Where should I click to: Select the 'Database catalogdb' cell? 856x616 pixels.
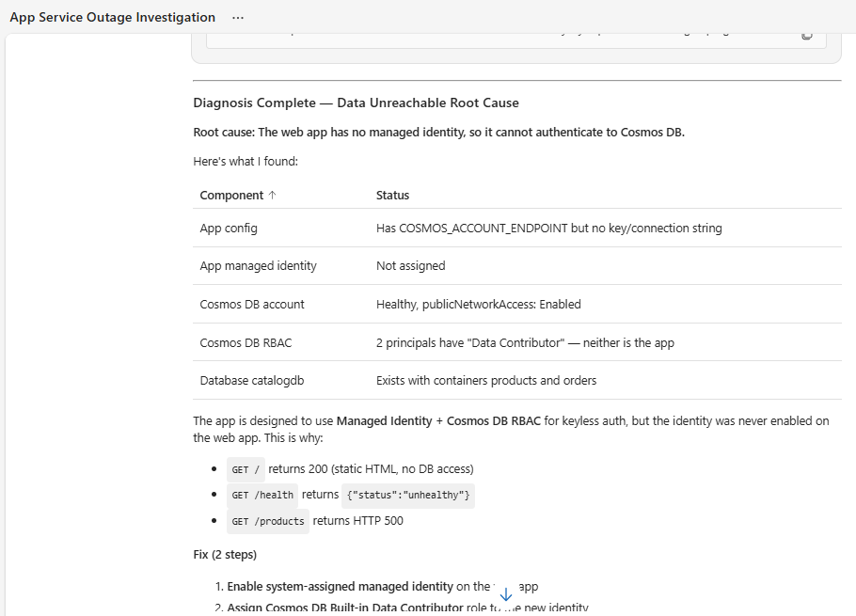[x=252, y=380]
